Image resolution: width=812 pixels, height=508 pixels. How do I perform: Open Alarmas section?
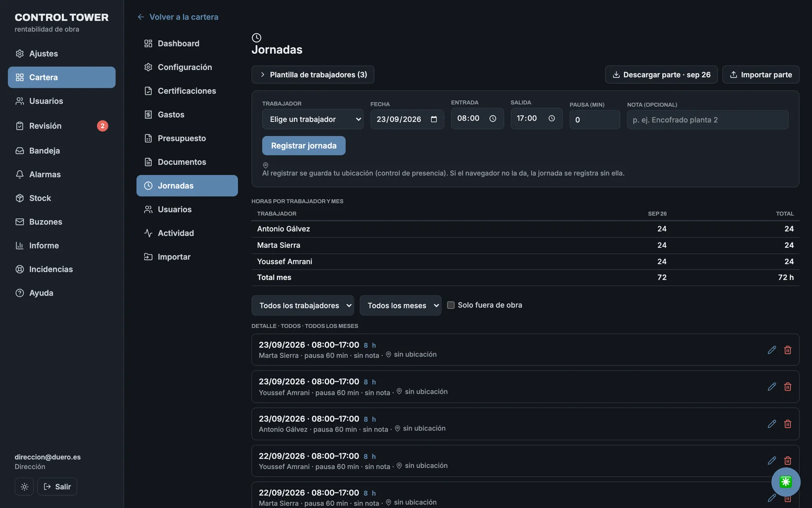click(x=61, y=174)
